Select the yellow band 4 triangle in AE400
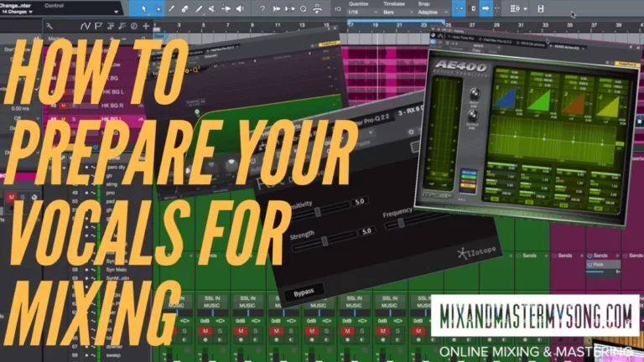The image size is (644, 362). point(609,106)
